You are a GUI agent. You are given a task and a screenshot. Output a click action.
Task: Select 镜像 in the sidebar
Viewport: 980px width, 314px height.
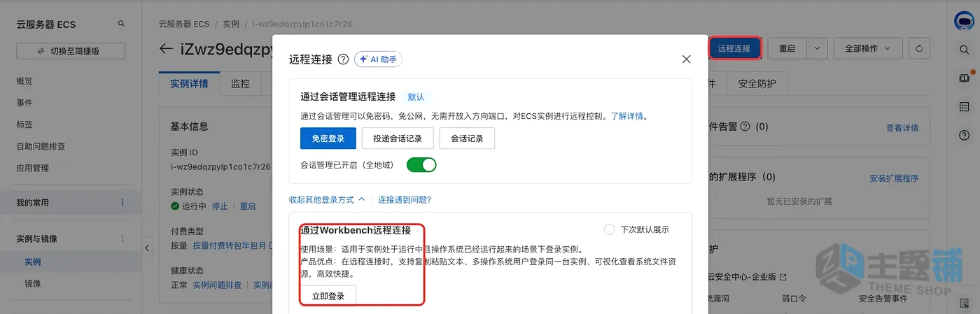click(x=33, y=283)
